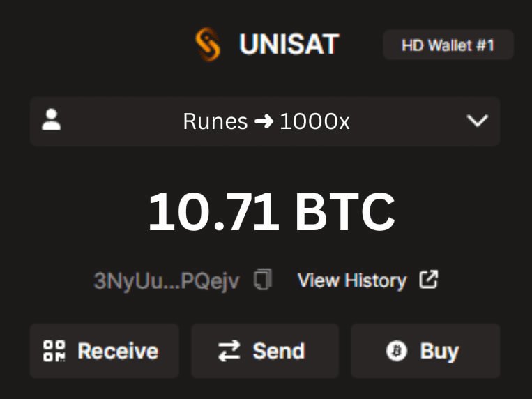Click the Send button

click(x=265, y=351)
